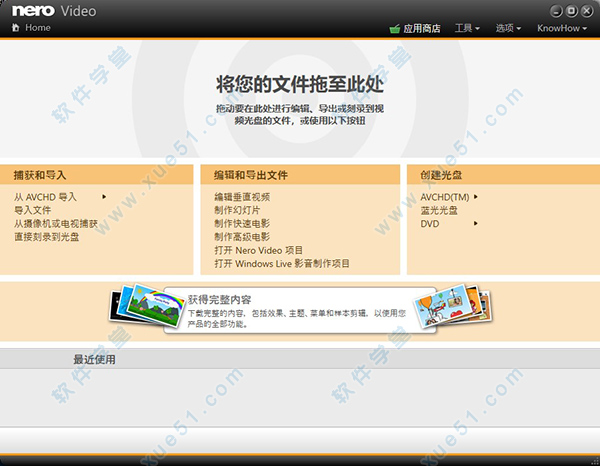The image size is (600, 466).
Task: Open the 选项 dropdown menu
Action: pyautogui.click(x=508, y=29)
